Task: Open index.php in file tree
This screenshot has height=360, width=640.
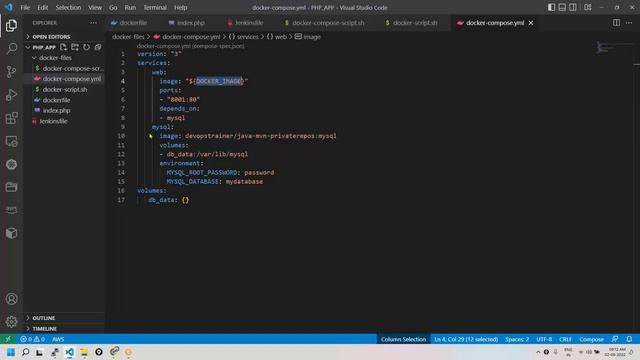Action: coord(56,111)
